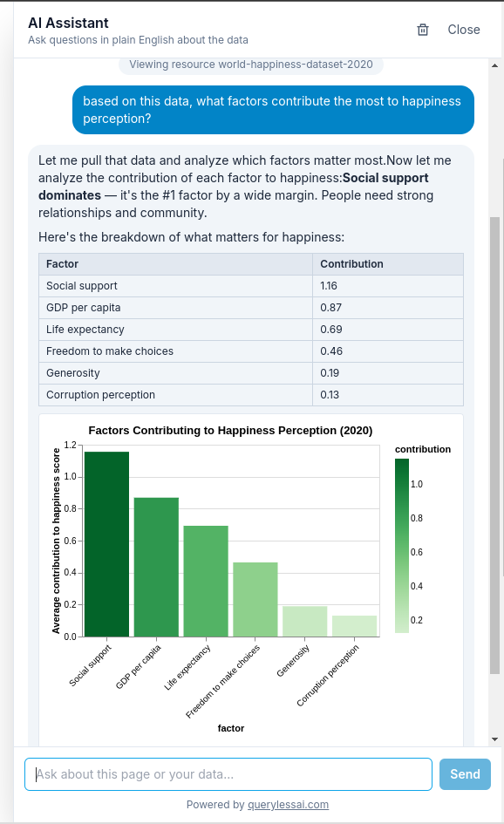Select the Contribution column header
This screenshot has height=824, width=504.
pyautogui.click(x=351, y=263)
